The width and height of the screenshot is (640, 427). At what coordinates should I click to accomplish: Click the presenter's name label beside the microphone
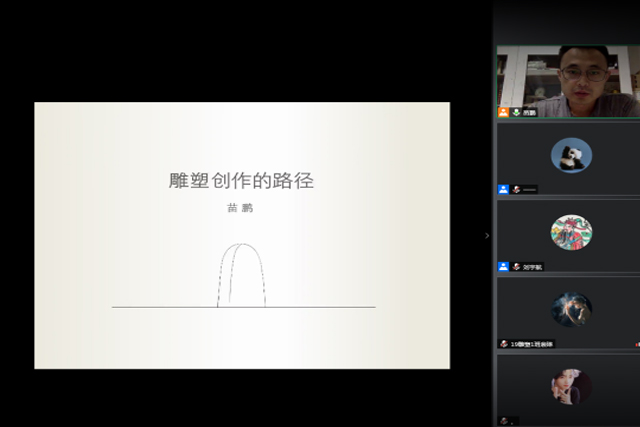point(529,112)
